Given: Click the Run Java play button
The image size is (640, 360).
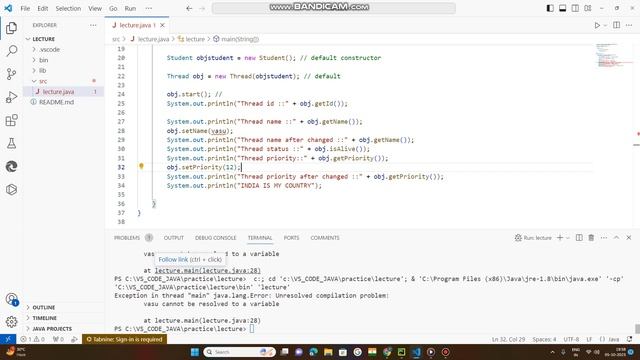Looking at the screenshot, I should click(x=597, y=25).
